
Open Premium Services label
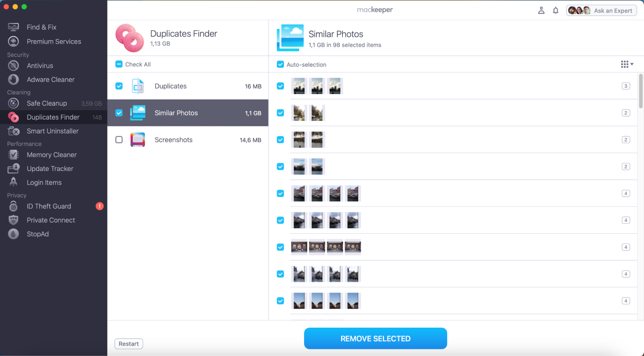click(54, 42)
